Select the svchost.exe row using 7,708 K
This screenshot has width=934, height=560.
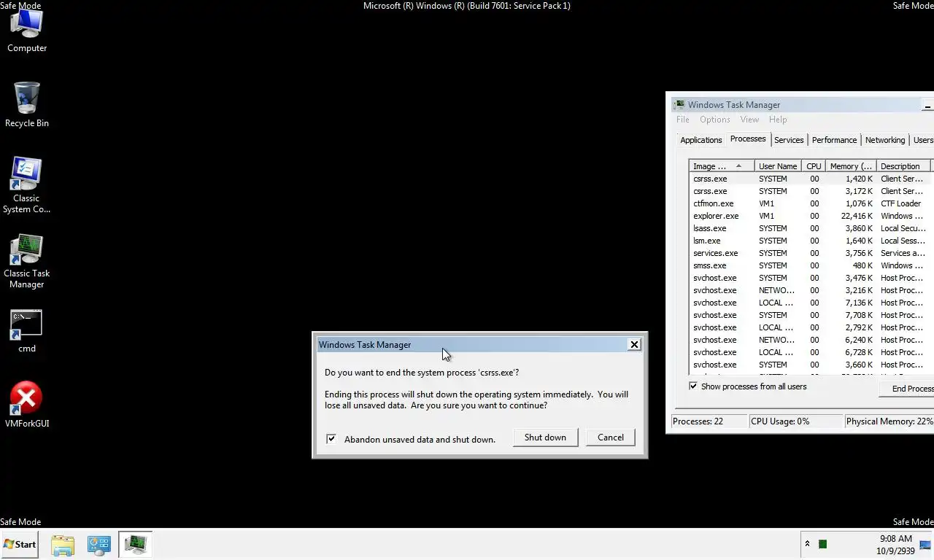(810, 315)
